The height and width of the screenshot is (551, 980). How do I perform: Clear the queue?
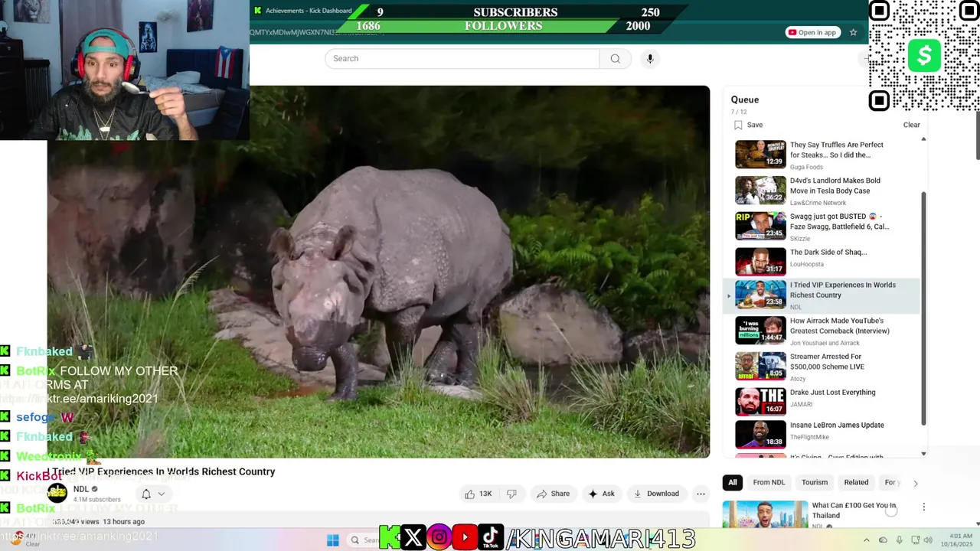911,125
